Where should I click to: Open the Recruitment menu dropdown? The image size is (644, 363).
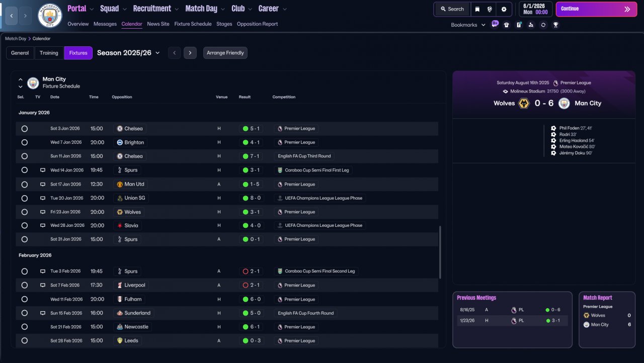point(155,9)
